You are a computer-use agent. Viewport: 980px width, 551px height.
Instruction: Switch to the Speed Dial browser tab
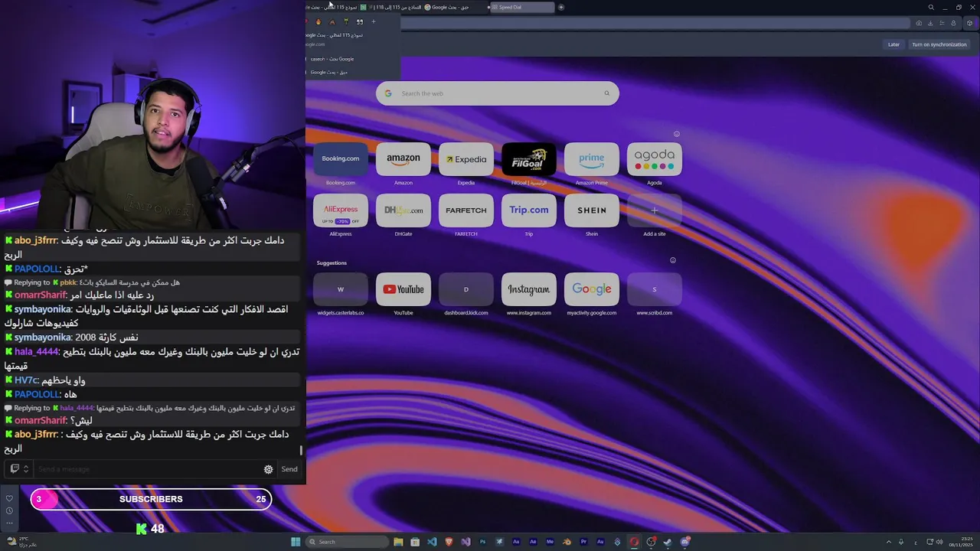click(x=521, y=7)
